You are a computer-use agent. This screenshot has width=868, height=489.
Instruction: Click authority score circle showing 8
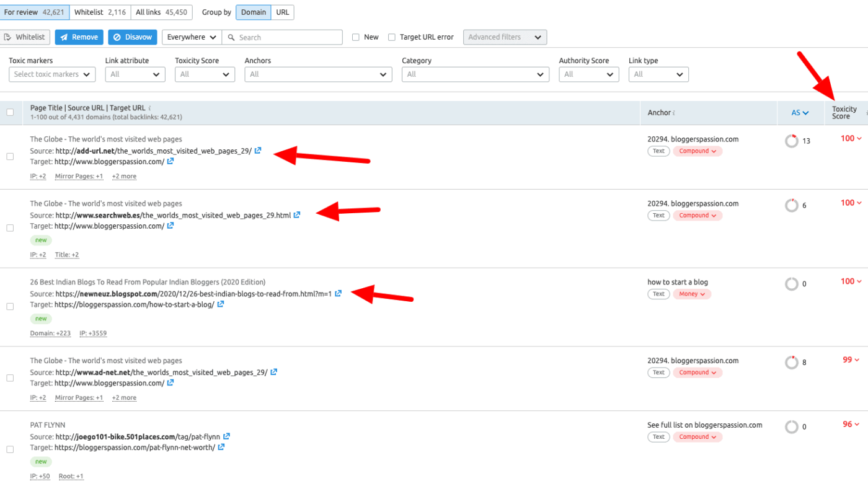pos(792,362)
